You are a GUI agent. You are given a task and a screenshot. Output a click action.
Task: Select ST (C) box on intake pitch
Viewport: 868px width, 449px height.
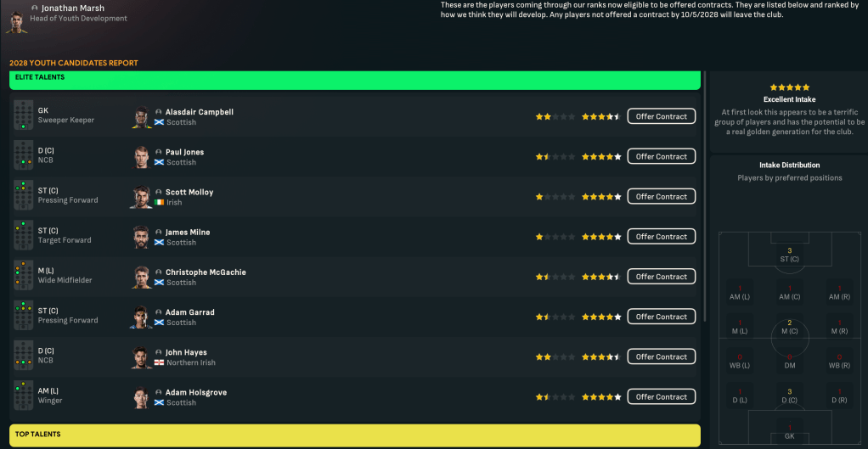click(x=789, y=255)
